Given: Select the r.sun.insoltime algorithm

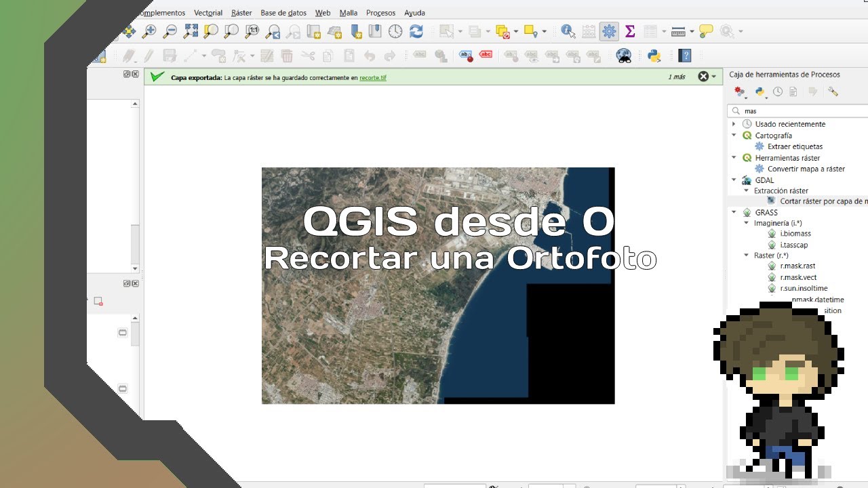Looking at the screenshot, I should point(804,288).
